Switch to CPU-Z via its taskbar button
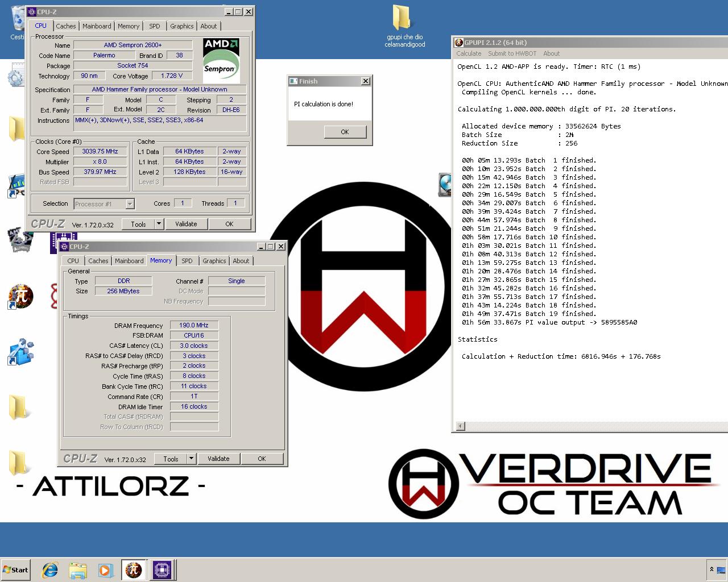The image size is (728, 582). (x=162, y=569)
